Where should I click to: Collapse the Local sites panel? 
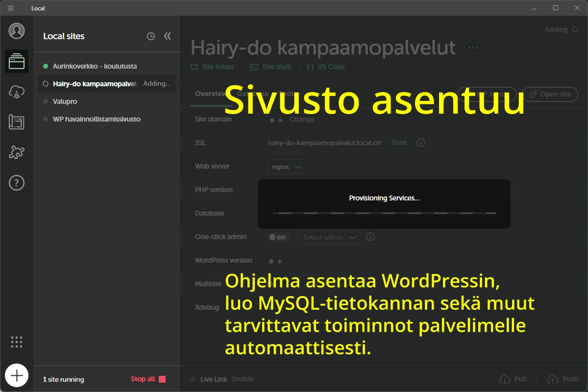[x=167, y=36]
